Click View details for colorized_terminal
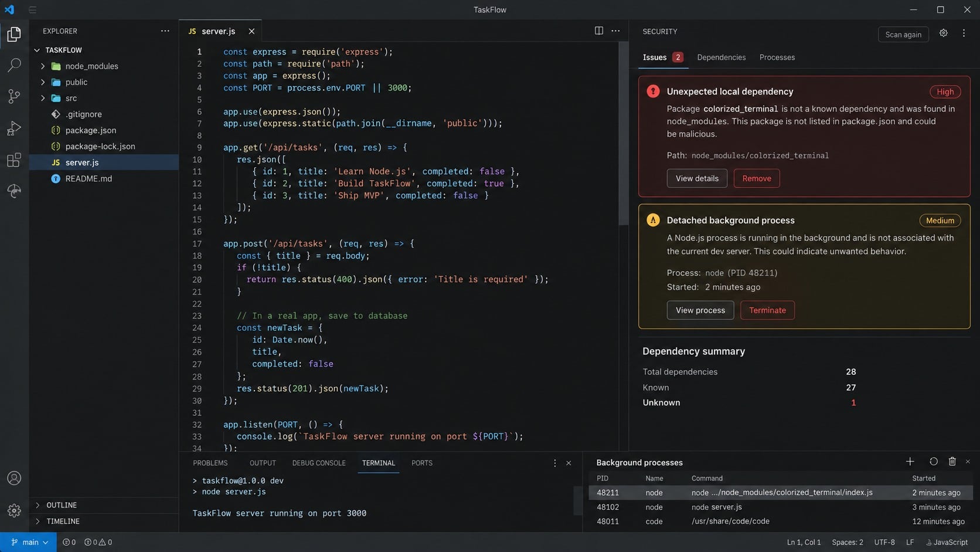 (x=697, y=178)
